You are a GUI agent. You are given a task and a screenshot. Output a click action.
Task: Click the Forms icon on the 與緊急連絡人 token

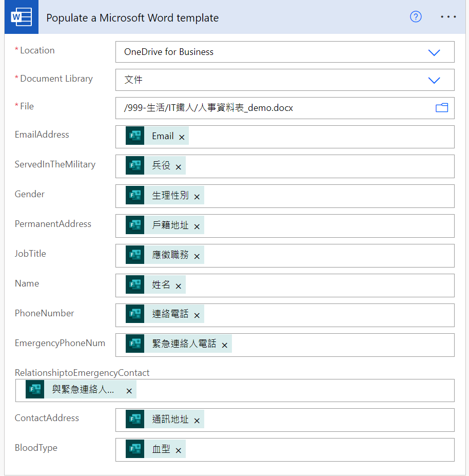35,389
